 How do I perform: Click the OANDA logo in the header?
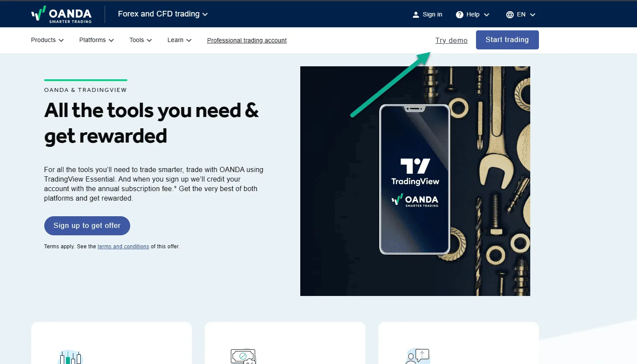[62, 14]
